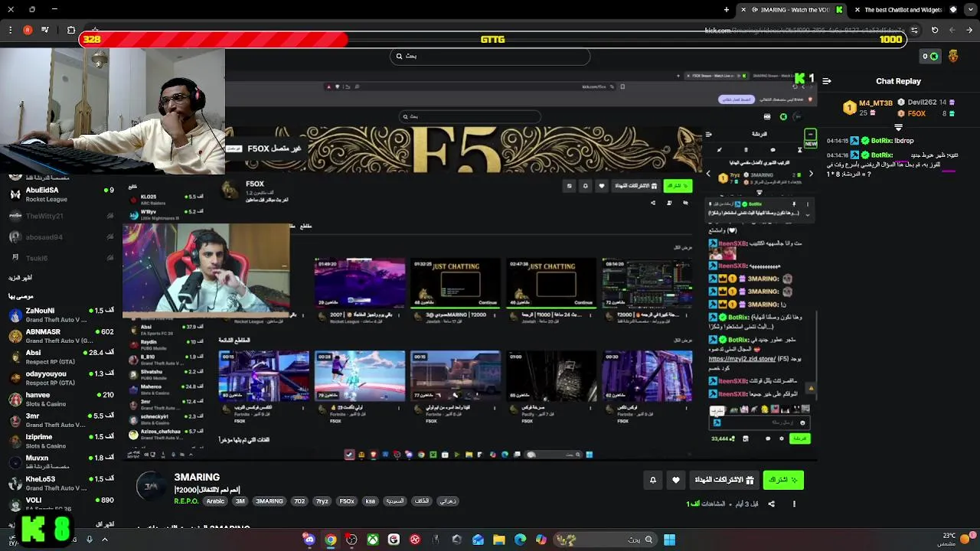Toggle notifications with the bell button
The height and width of the screenshot is (551, 980).
pyautogui.click(x=653, y=480)
